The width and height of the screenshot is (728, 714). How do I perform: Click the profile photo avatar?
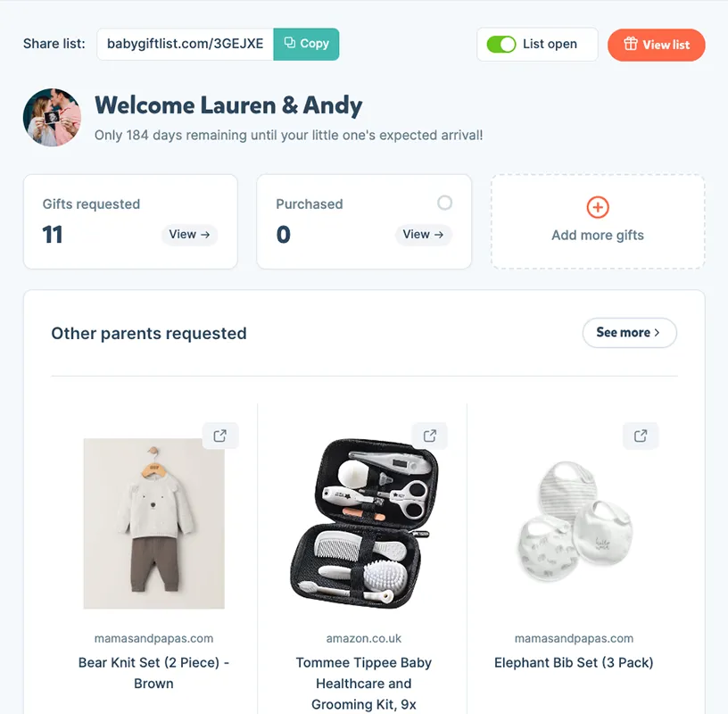coord(53,118)
